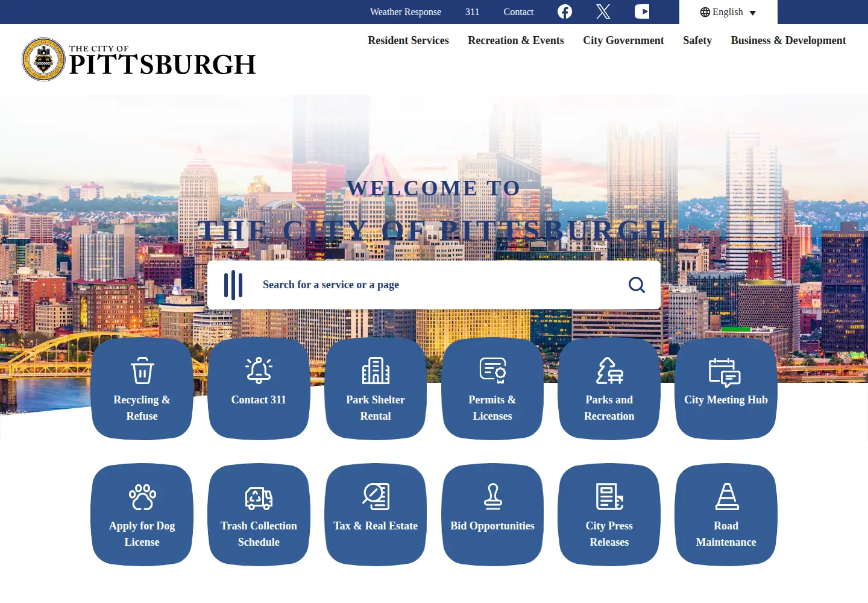Open the Bid Opportunities tile
This screenshot has width=868, height=603.
coord(492,514)
